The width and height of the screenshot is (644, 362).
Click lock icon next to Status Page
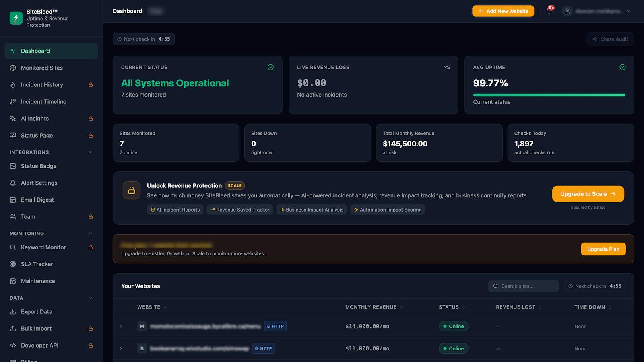click(91, 136)
